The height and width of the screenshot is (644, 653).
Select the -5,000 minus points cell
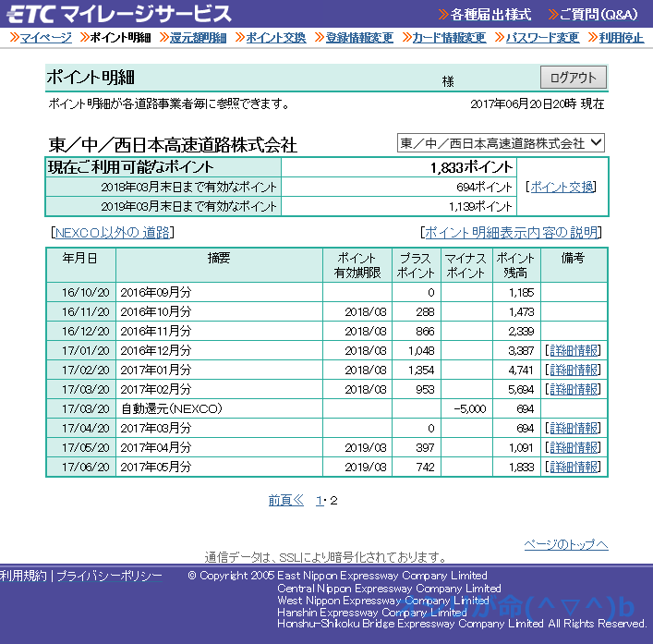click(x=466, y=408)
